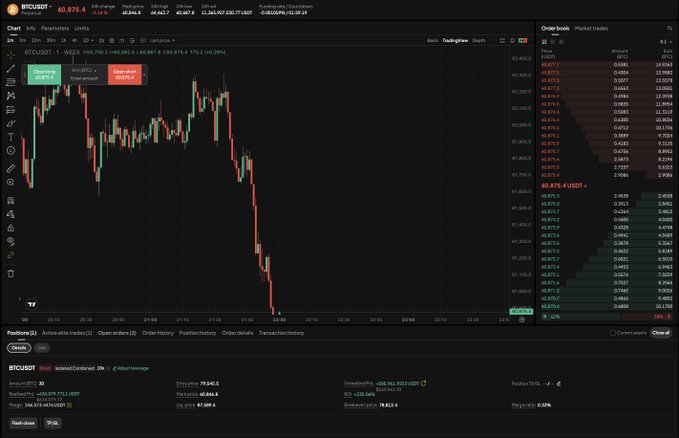679x438 pixels.
Task: Toggle the green-red quick order icon
Action: (523, 40)
